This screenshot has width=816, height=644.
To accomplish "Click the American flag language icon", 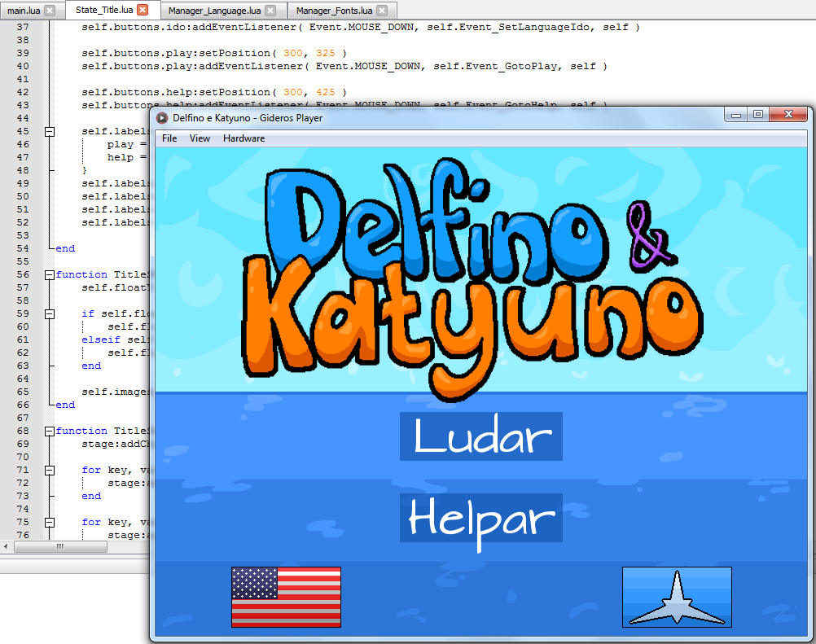I will 286,597.
